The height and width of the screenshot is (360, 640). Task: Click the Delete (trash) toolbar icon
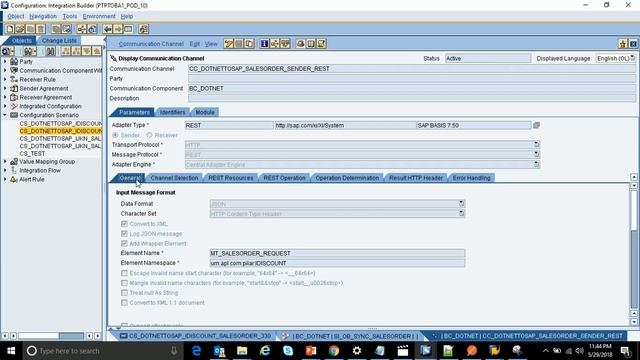pos(41,29)
